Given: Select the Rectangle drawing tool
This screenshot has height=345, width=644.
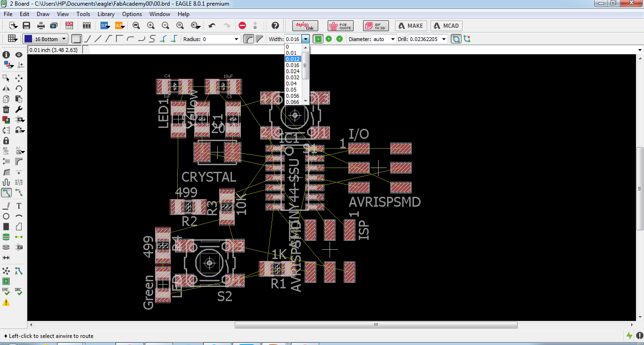Looking at the screenshot, I should pyautogui.click(x=6, y=227).
